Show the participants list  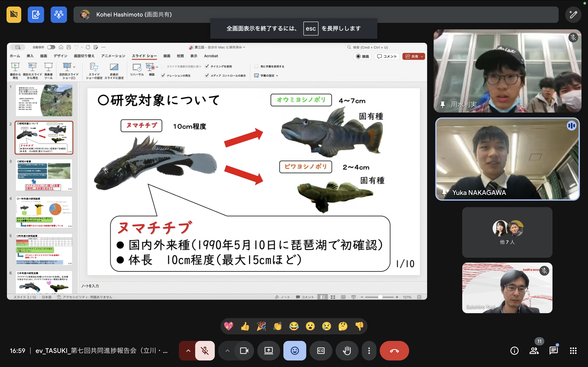tap(534, 350)
